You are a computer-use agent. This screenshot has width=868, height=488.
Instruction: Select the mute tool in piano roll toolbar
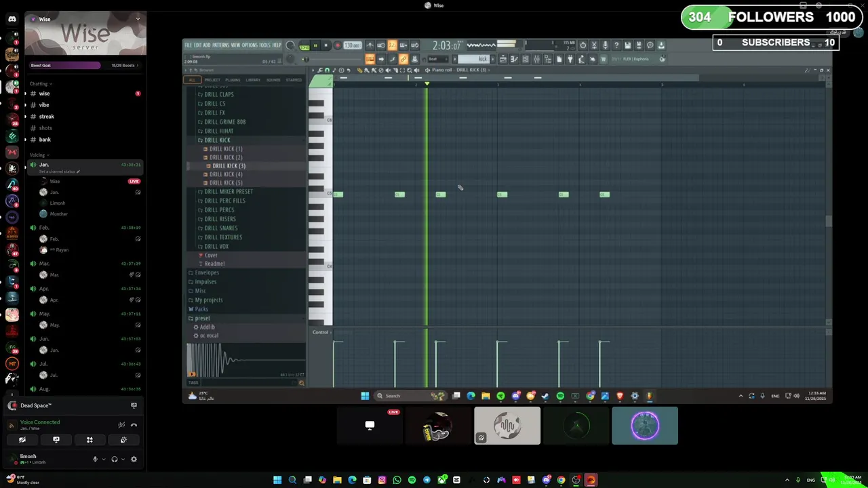[388, 70]
